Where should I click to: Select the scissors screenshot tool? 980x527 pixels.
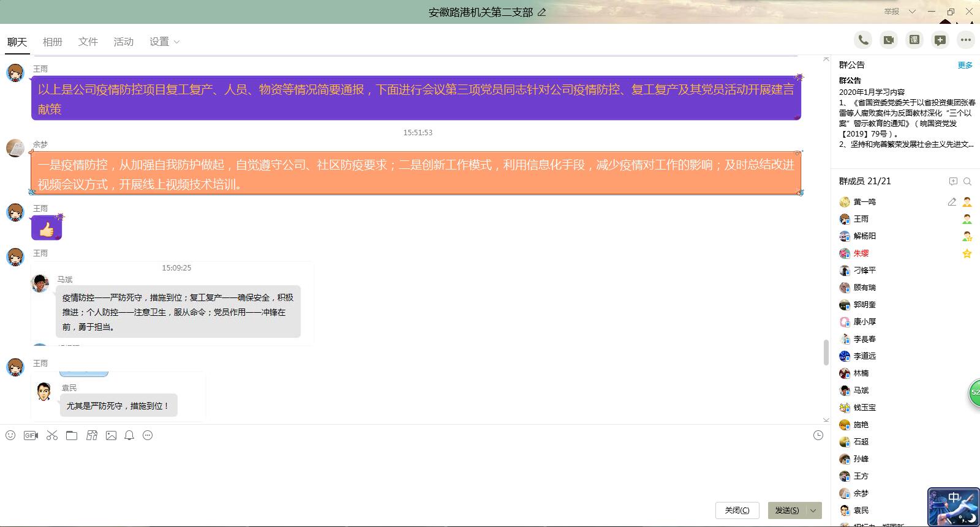52,435
